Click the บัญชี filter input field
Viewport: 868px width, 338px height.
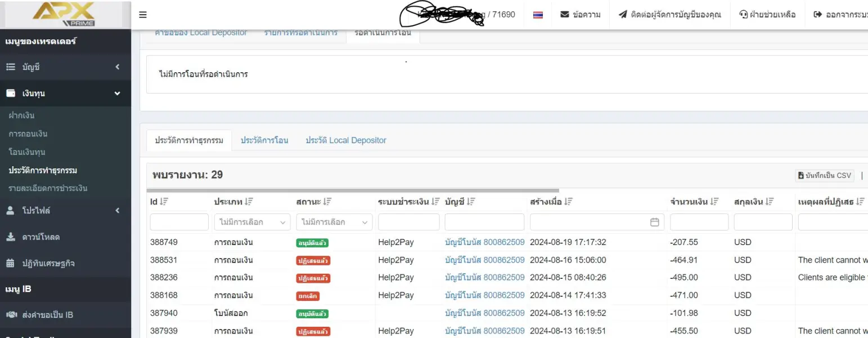[485, 222]
